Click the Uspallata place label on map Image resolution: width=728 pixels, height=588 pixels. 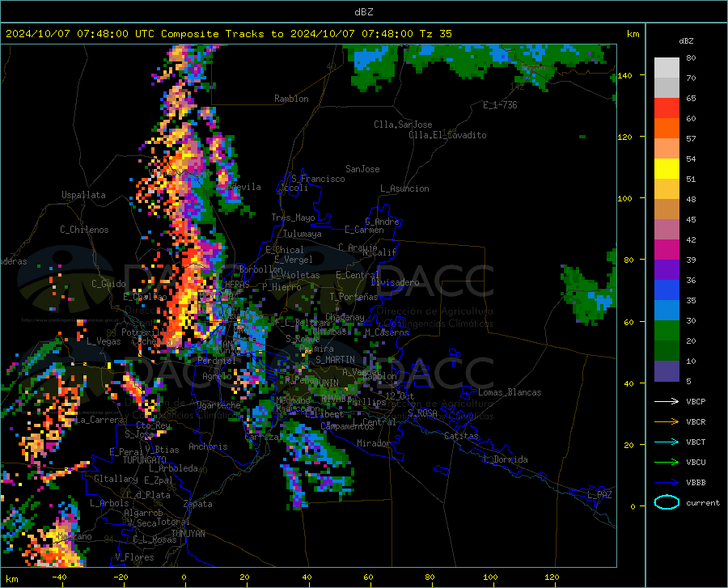83,196
